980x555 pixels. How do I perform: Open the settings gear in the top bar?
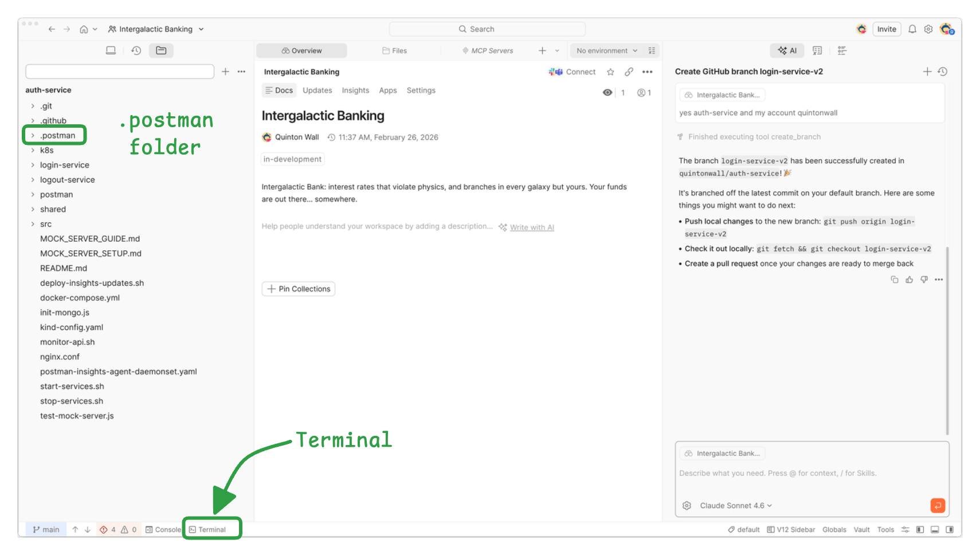click(x=928, y=29)
